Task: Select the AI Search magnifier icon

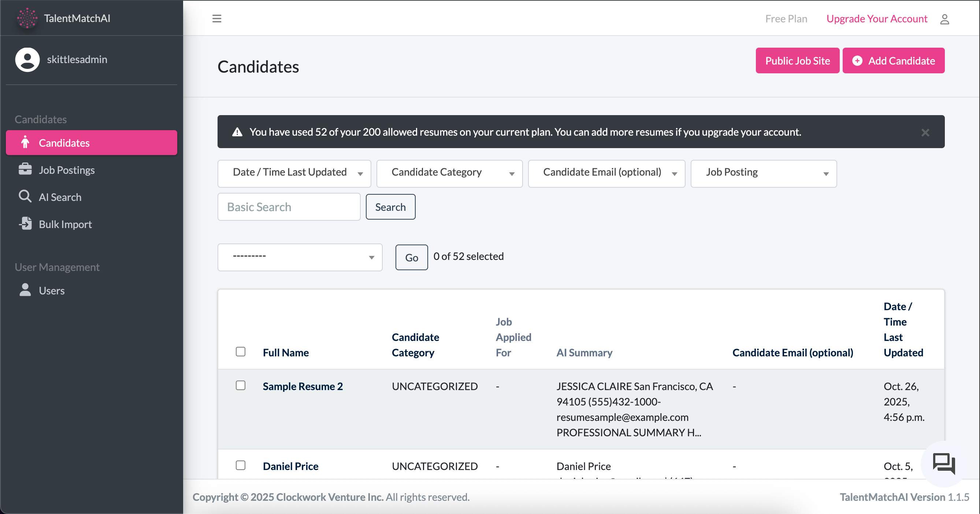Action: pos(25,197)
